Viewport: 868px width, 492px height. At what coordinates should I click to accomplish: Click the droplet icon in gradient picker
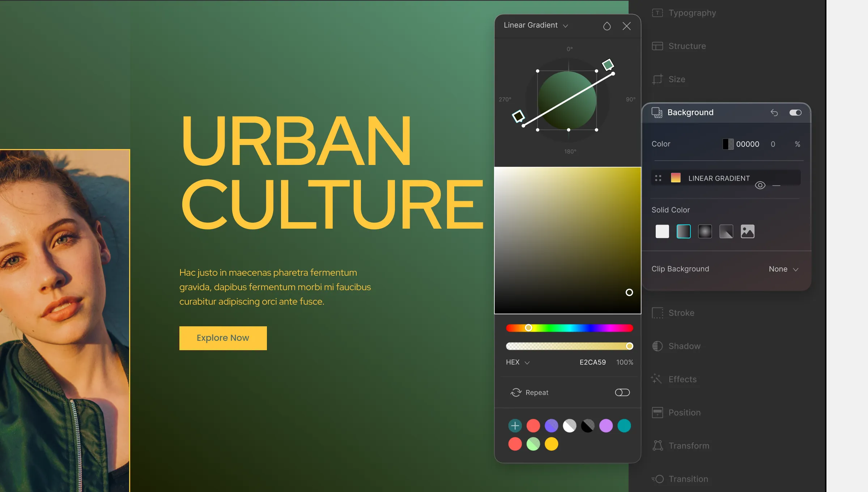[x=607, y=26]
